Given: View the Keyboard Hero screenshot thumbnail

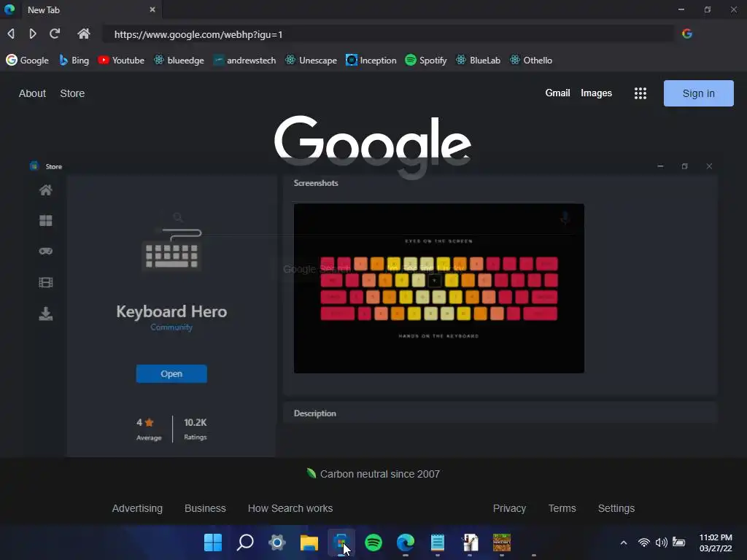Looking at the screenshot, I should pos(438,288).
